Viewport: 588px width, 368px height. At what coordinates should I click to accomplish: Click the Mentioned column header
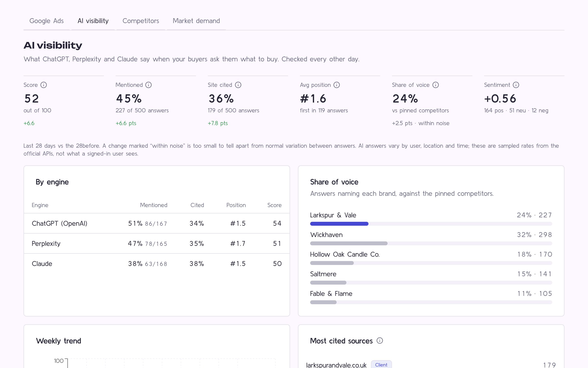pyautogui.click(x=154, y=205)
